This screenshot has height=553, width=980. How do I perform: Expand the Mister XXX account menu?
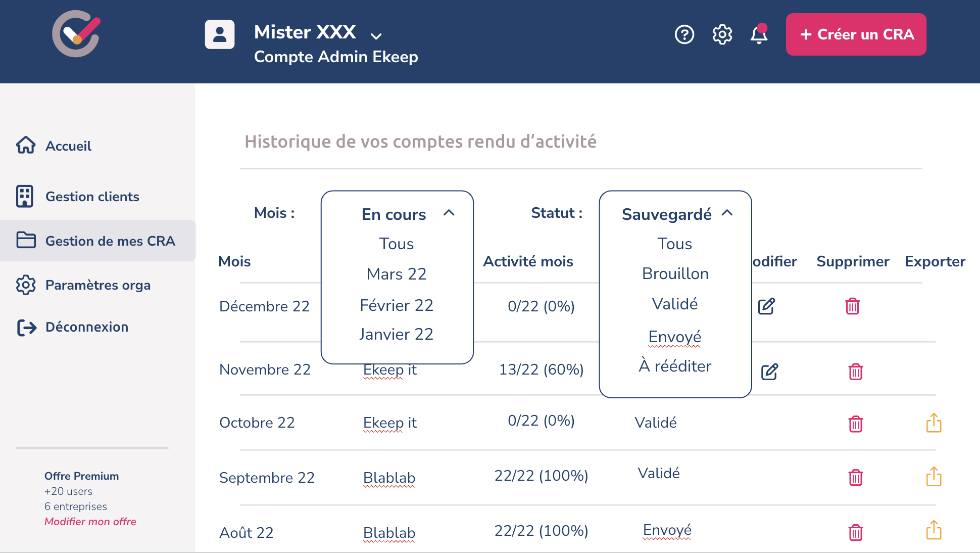376,36
